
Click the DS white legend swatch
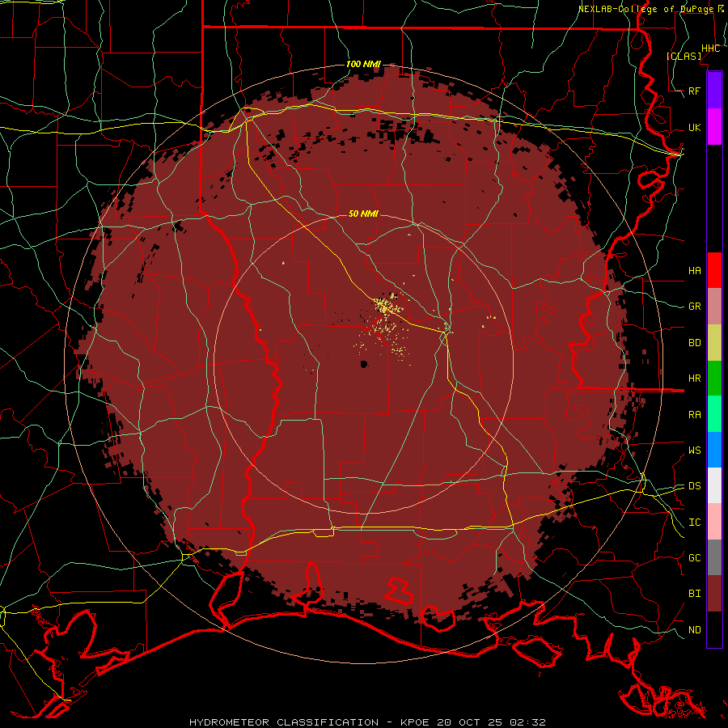(714, 485)
